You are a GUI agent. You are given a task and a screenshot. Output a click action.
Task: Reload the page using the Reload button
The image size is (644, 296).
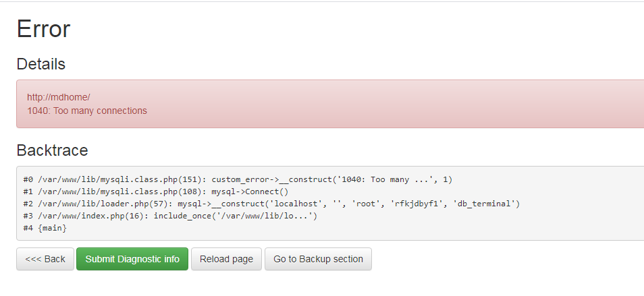point(226,259)
